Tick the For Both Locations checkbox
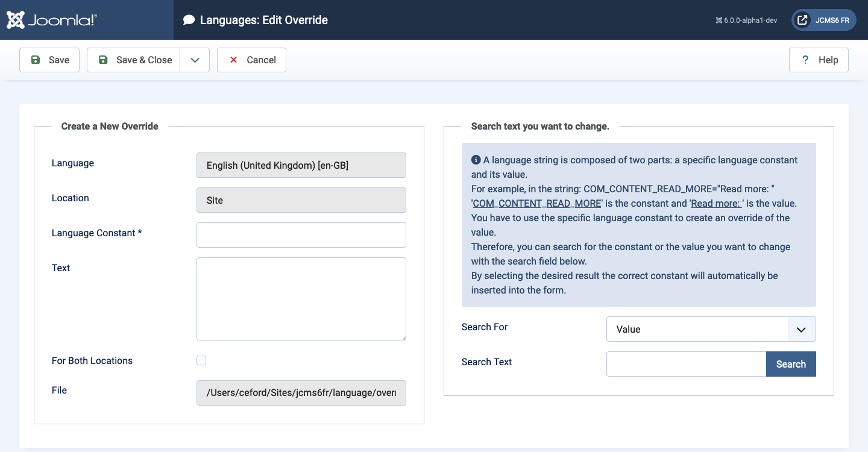Image resolution: width=868 pixels, height=452 pixels. 201,360
